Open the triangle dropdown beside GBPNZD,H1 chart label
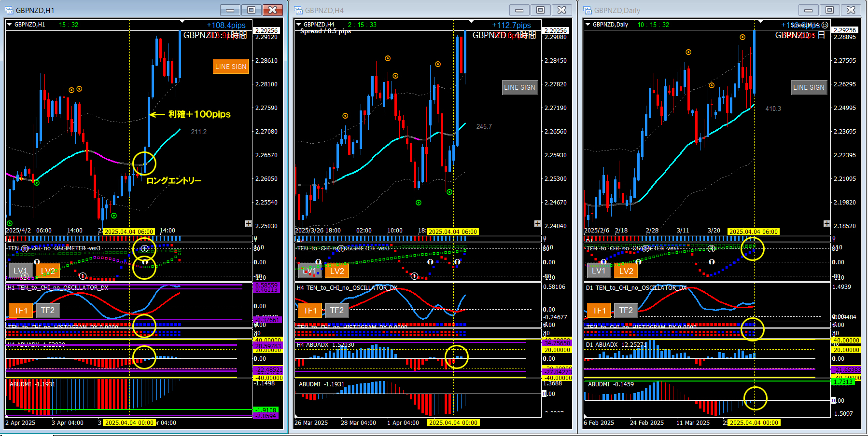Image resolution: width=868 pixels, height=436 pixels. coord(9,25)
